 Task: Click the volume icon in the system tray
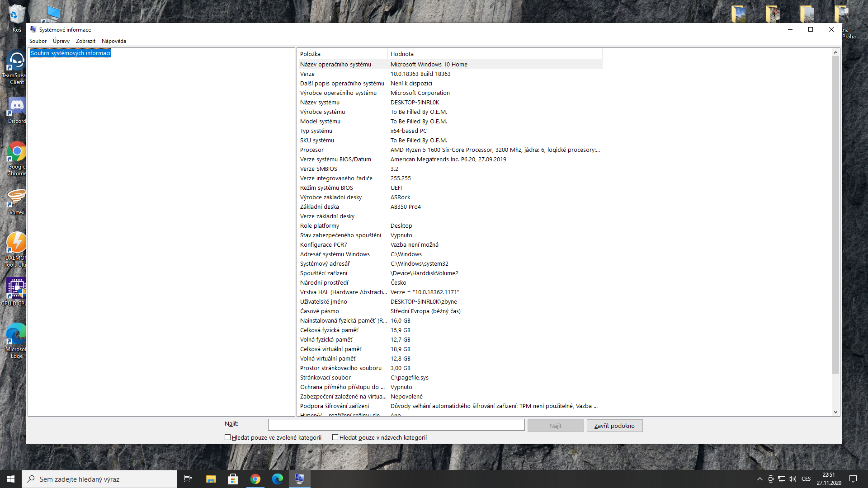click(792, 479)
